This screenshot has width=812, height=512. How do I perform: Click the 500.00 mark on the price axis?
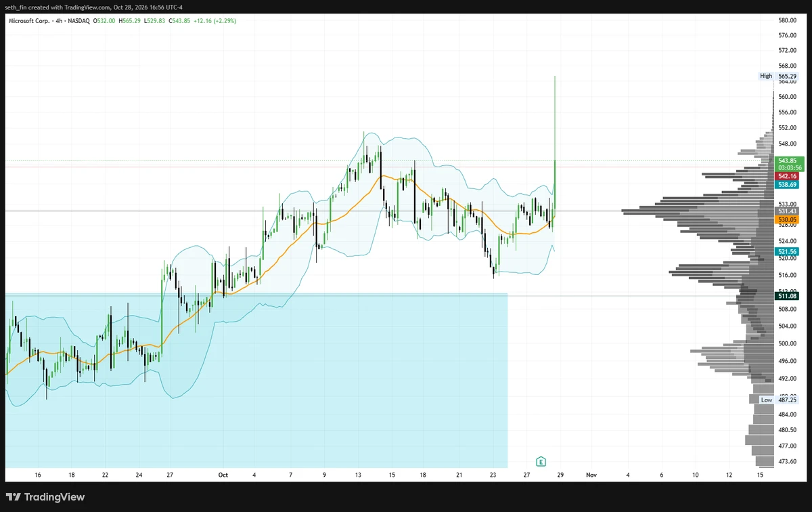pyautogui.click(x=787, y=343)
